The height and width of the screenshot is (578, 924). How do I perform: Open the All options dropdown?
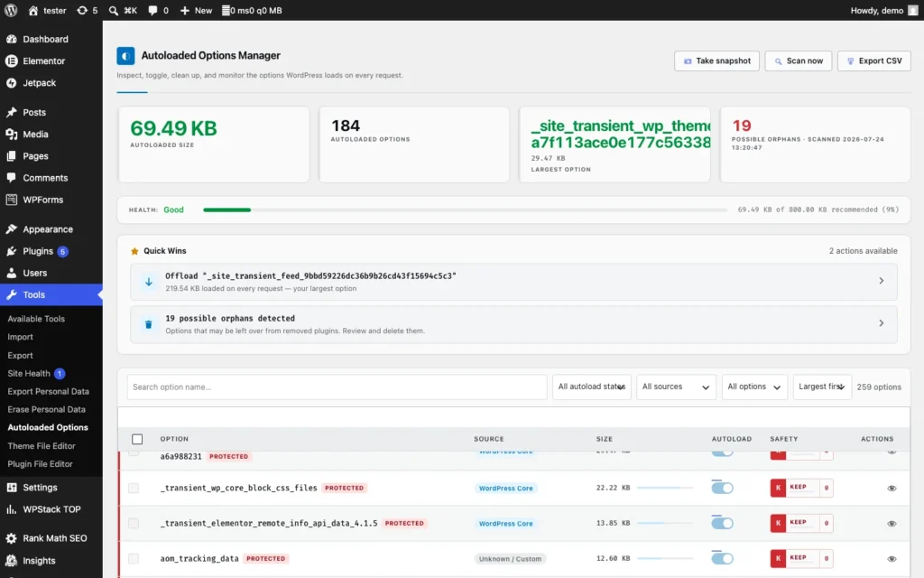[754, 387]
